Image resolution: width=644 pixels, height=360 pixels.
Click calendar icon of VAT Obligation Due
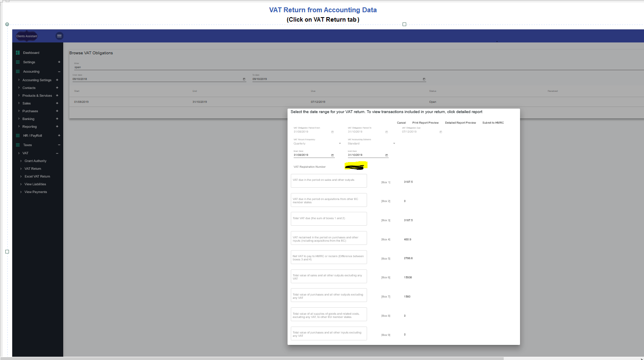pyautogui.click(x=440, y=132)
